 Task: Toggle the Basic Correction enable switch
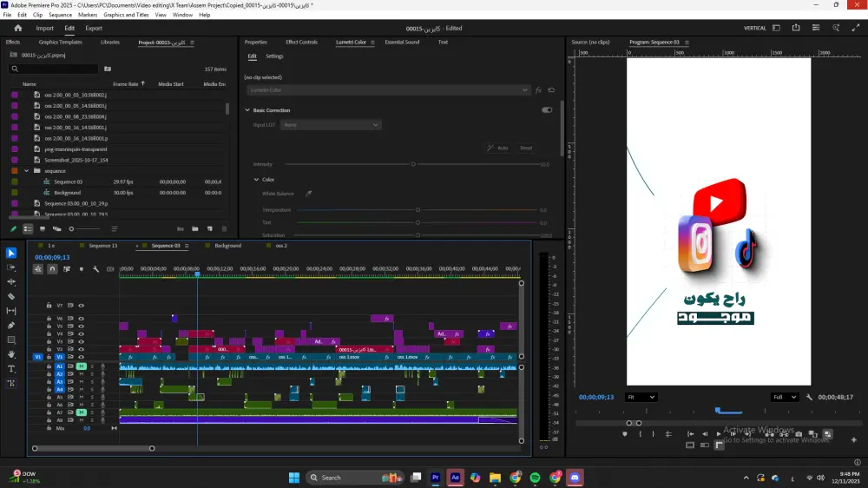pyautogui.click(x=547, y=110)
